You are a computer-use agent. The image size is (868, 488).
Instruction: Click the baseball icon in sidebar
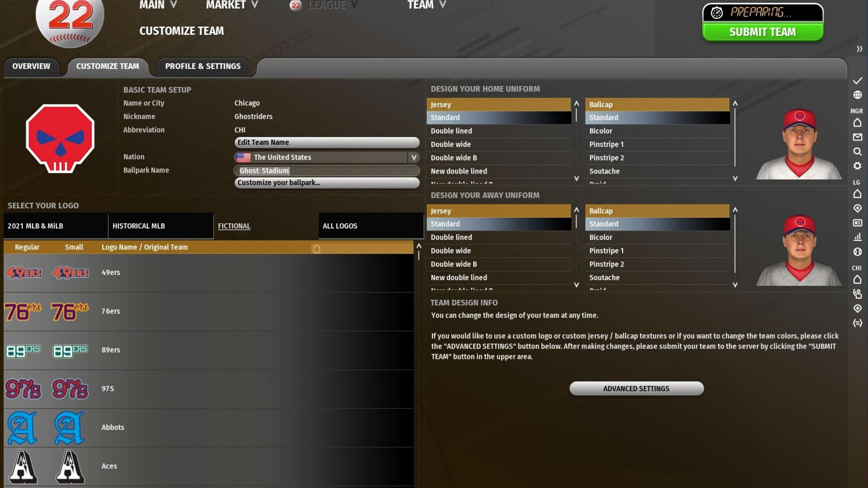(857, 252)
